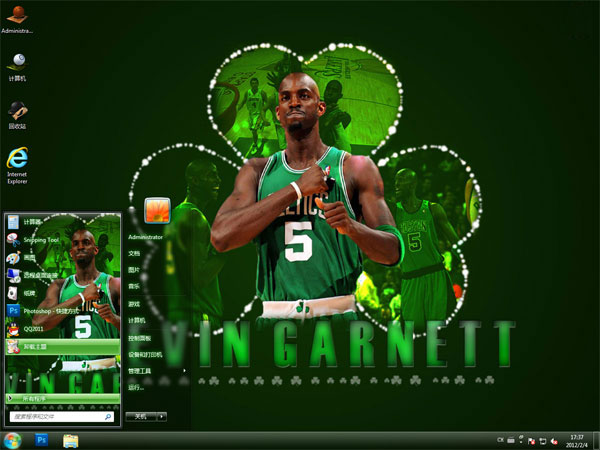Open the Action Center flag tray icon
The width and height of the screenshot is (600, 450).
(x=532, y=441)
